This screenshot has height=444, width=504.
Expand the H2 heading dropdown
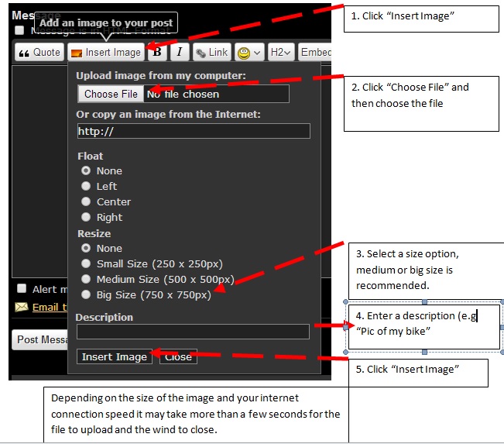pyautogui.click(x=280, y=52)
